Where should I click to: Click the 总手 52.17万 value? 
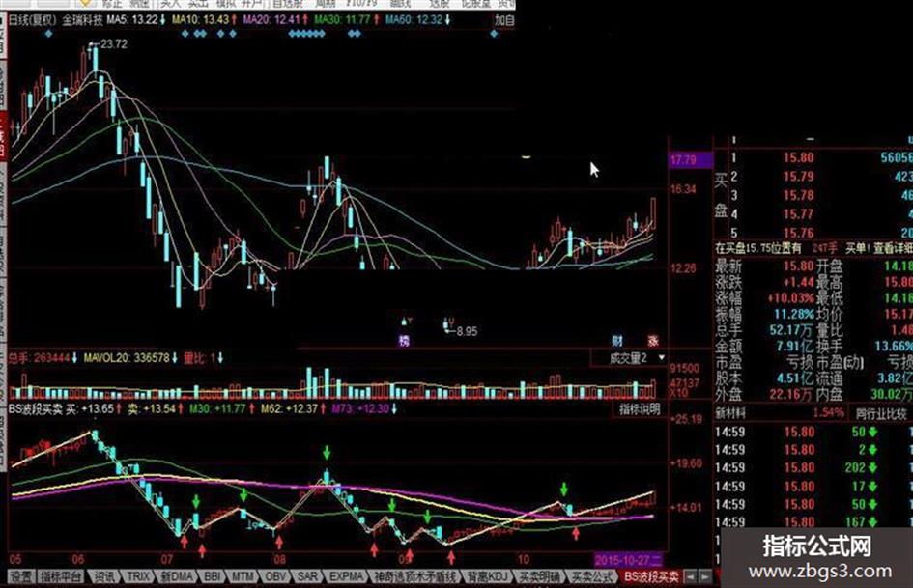792,330
